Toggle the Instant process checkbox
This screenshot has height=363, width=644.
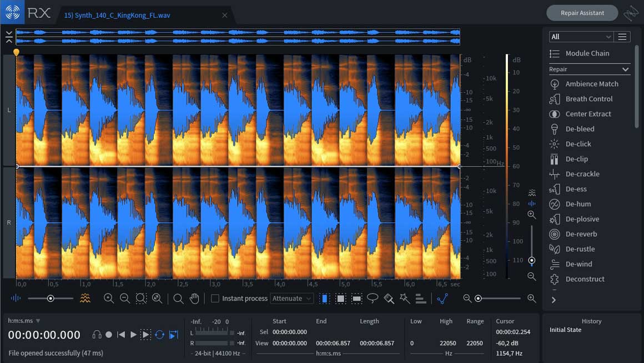pyautogui.click(x=215, y=299)
